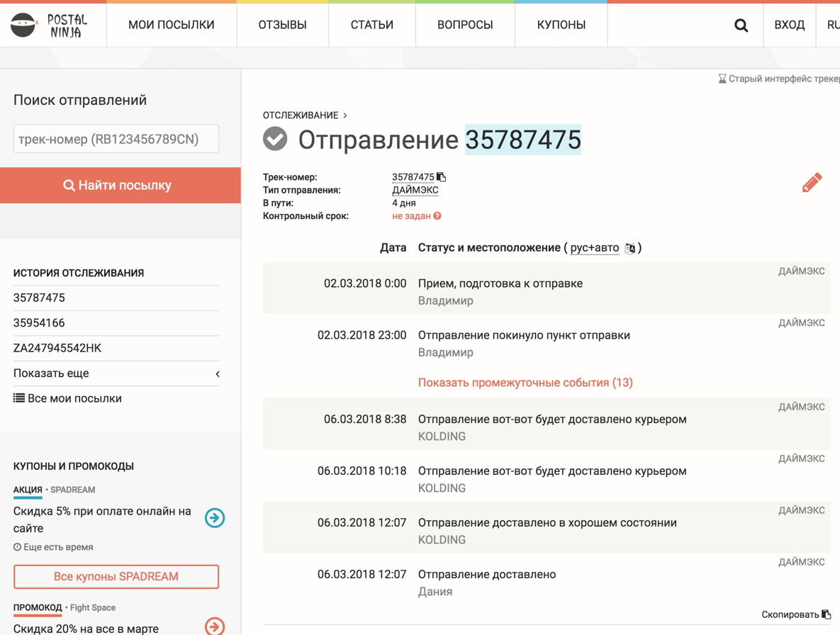Image resolution: width=840 pixels, height=635 pixels.
Task: Open the 'рус+авто' language dropdown
Action: pyautogui.click(x=594, y=248)
